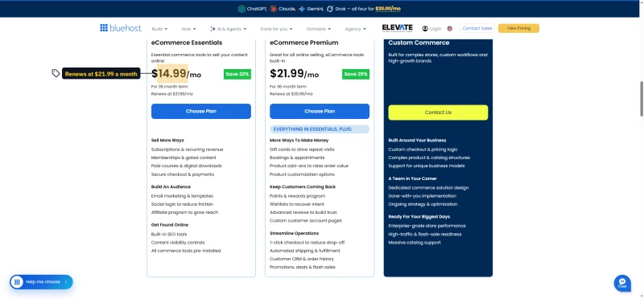Click 'Paid courses & digital downloads' feature
The image size is (644, 299).
point(187,166)
